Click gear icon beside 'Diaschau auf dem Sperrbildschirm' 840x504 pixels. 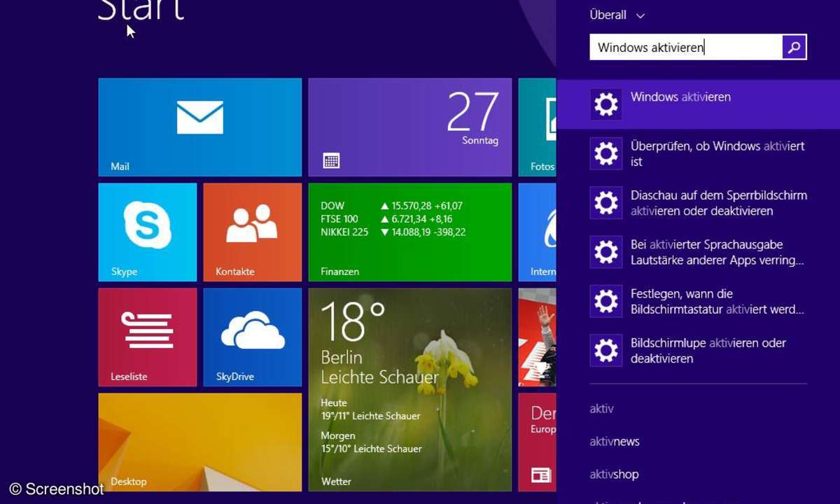(x=606, y=203)
